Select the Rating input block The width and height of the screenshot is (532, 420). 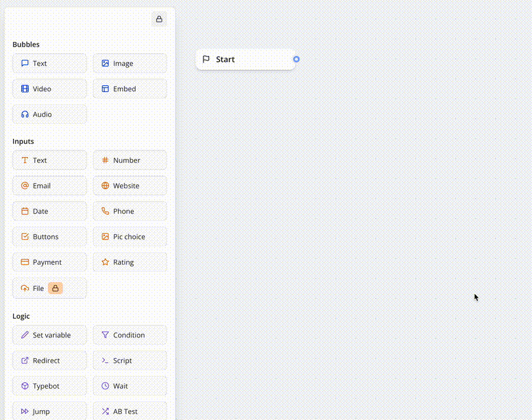(x=130, y=262)
